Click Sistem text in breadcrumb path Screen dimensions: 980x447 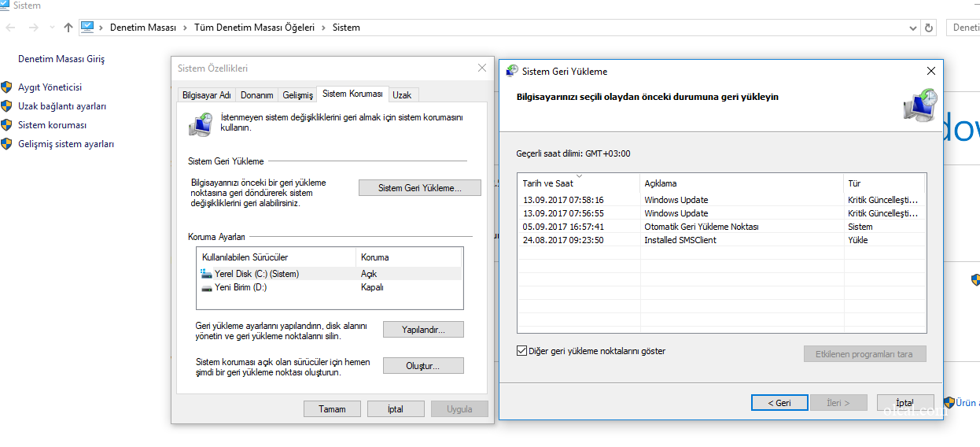pyautogui.click(x=346, y=28)
